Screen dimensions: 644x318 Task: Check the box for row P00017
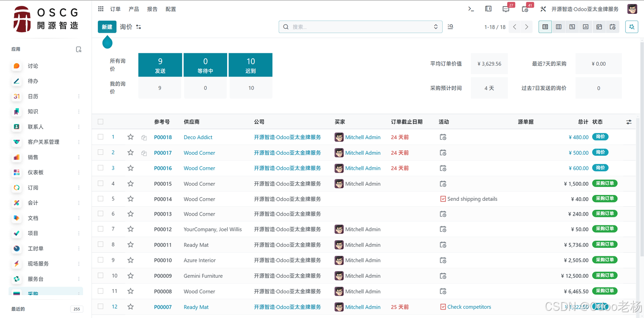101,153
